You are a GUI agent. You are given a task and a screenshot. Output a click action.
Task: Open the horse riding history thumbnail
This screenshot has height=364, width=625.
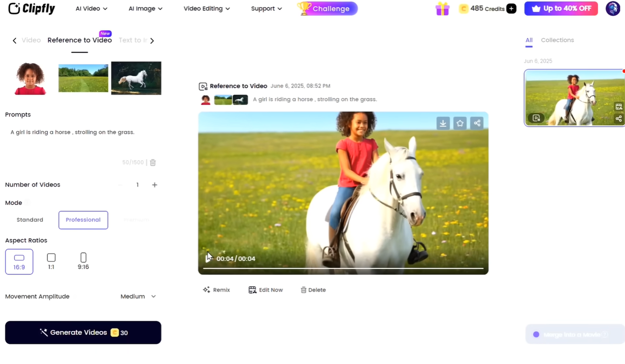tap(574, 98)
